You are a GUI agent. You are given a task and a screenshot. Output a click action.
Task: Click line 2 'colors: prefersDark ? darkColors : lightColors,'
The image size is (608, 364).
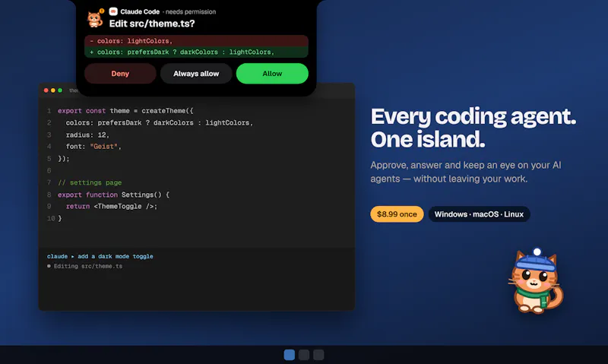(x=160, y=123)
